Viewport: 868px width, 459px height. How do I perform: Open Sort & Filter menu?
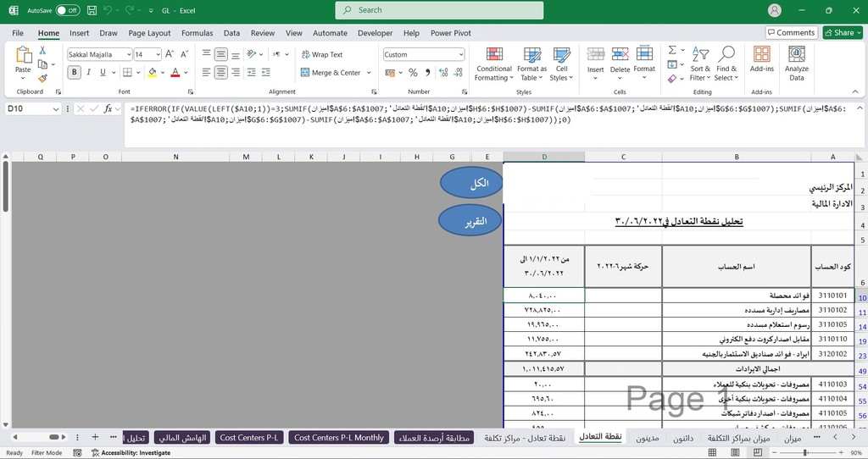[x=700, y=64]
